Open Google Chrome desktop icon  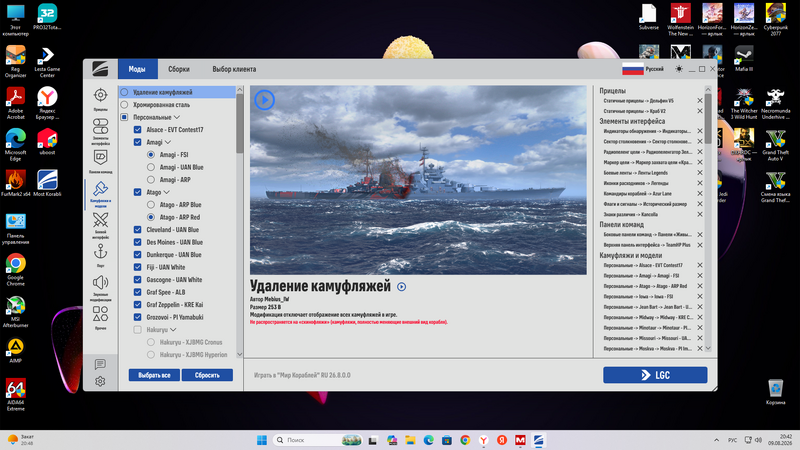tap(15, 269)
